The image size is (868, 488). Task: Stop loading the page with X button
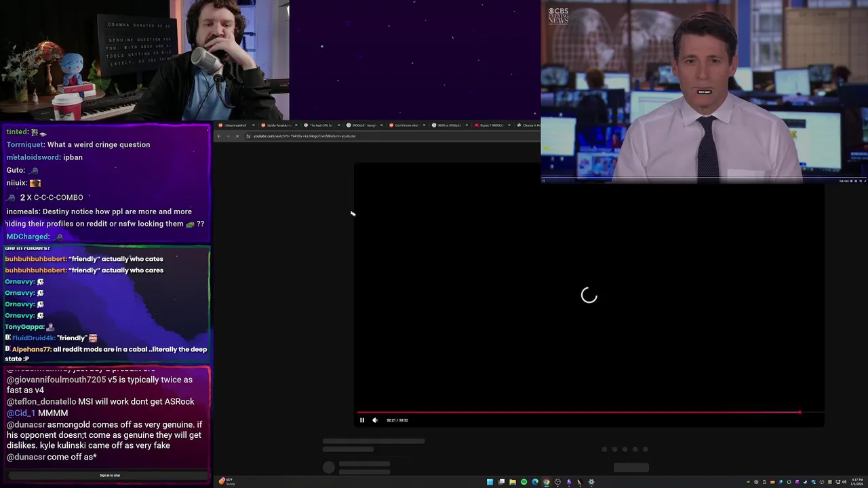point(237,136)
